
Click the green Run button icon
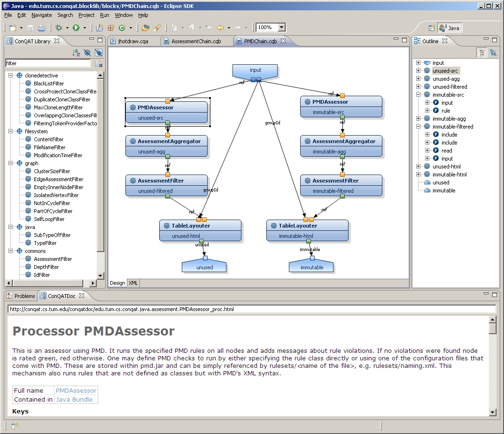(x=76, y=28)
